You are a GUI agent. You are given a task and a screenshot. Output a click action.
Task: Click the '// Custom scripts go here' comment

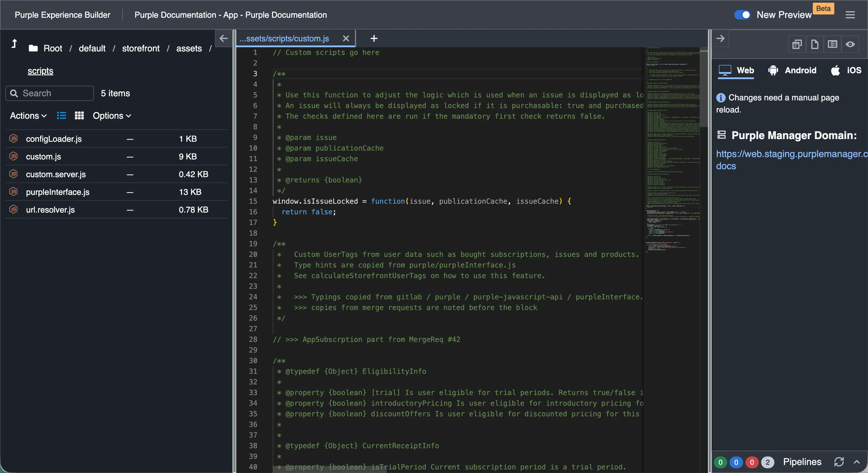pos(326,53)
